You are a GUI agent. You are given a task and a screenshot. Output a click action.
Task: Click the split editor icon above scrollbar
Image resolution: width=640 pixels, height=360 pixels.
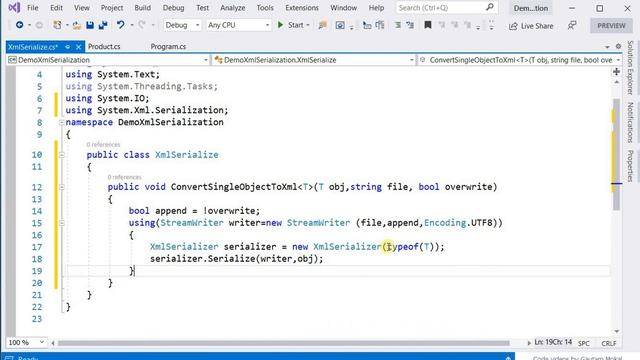616,72
